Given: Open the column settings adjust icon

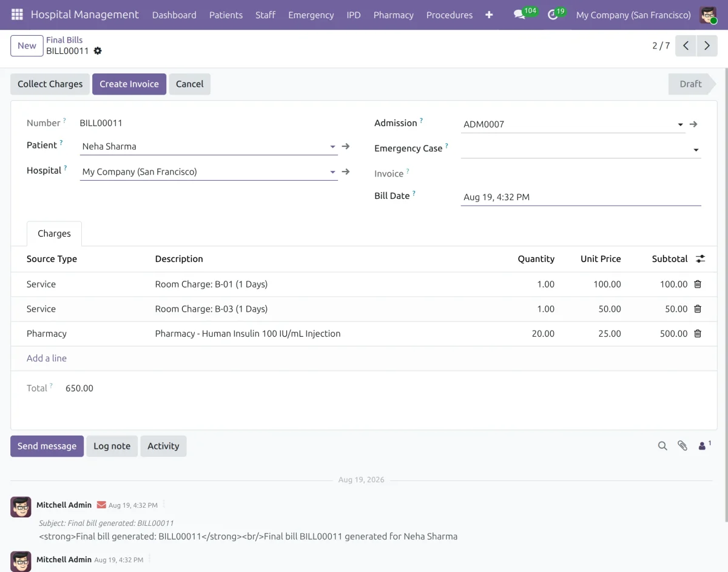Looking at the screenshot, I should 700,259.
